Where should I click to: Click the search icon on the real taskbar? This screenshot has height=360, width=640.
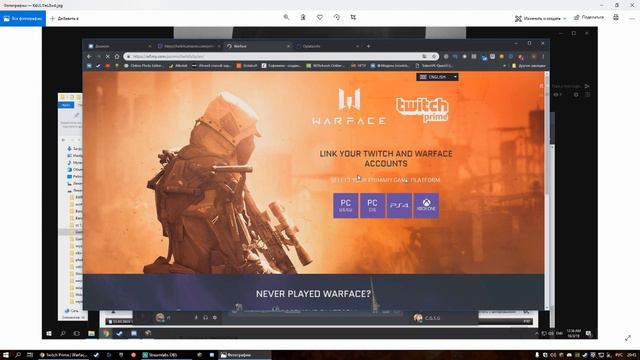point(18,355)
